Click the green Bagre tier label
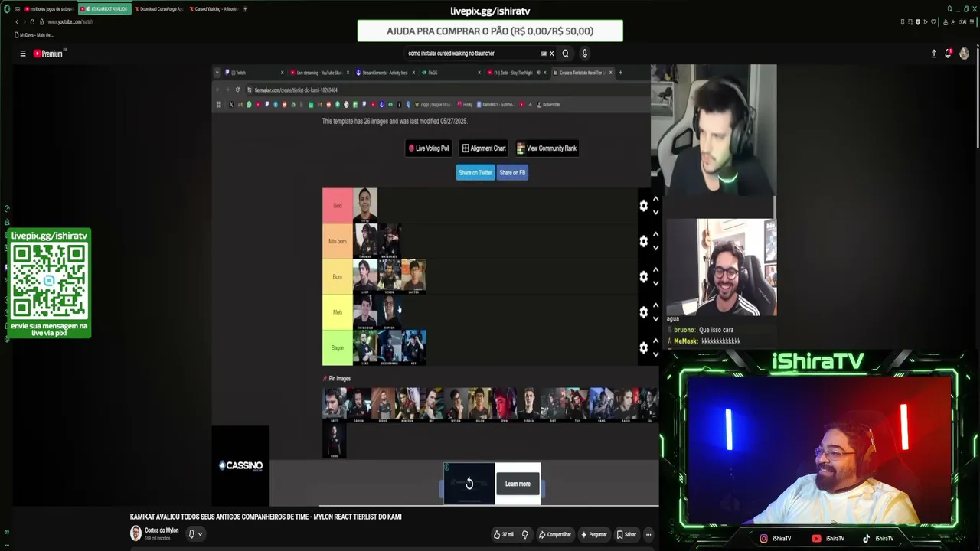Viewport: 980px width, 551px height. pos(338,347)
